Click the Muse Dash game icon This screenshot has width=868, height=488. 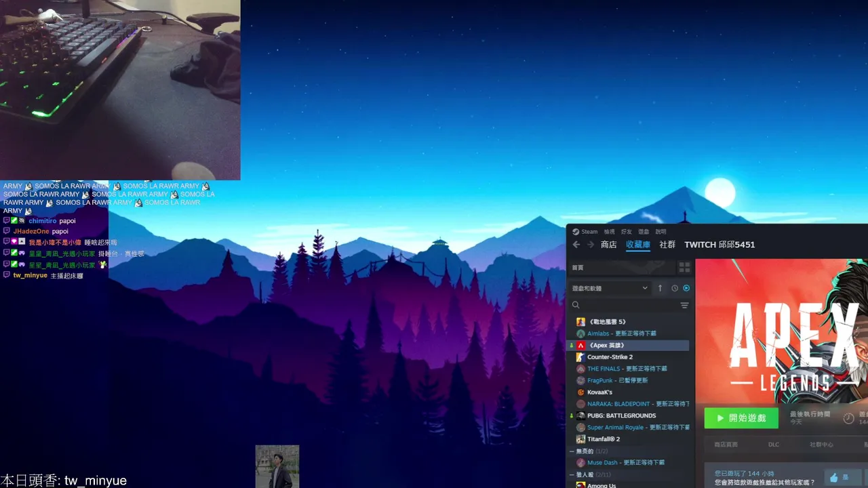pos(580,463)
